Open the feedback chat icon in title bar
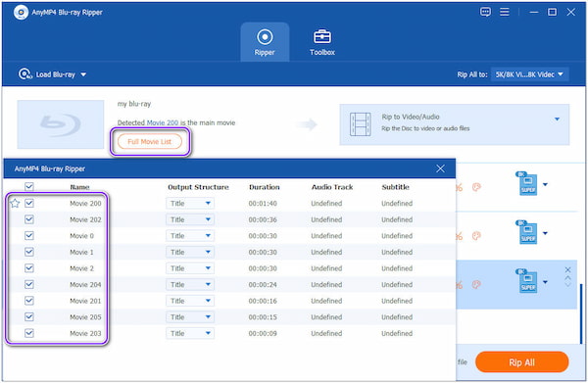 point(485,12)
